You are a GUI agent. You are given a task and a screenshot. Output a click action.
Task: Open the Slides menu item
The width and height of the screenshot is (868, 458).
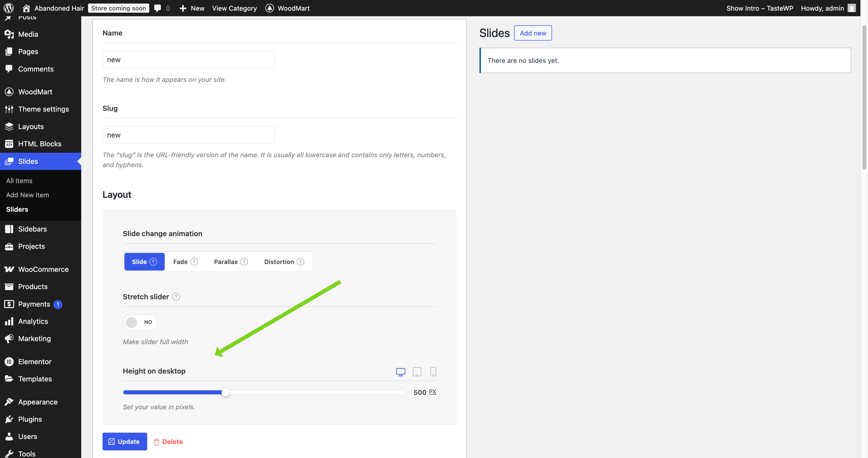40,161
